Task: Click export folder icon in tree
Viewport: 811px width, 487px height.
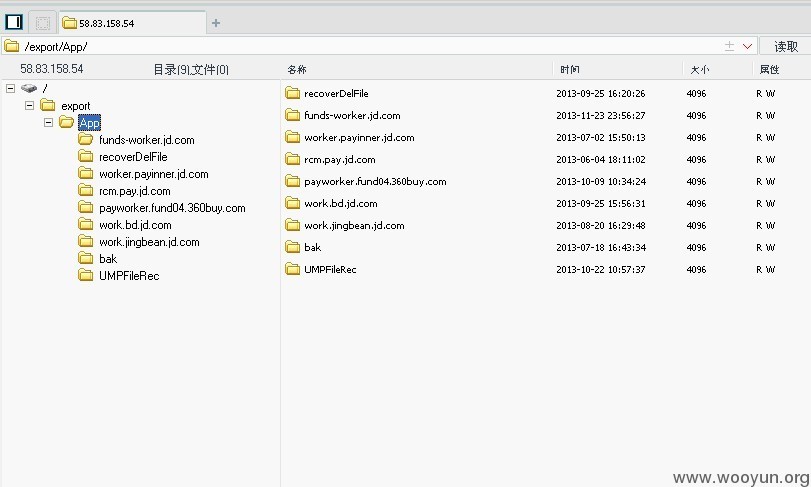Action: (x=48, y=105)
